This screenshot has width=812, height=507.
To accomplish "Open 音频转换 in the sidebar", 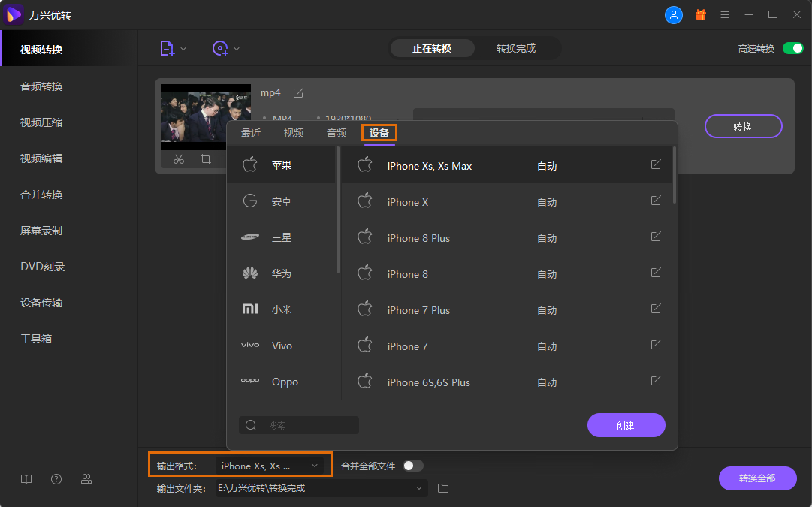I will tap(41, 86).
